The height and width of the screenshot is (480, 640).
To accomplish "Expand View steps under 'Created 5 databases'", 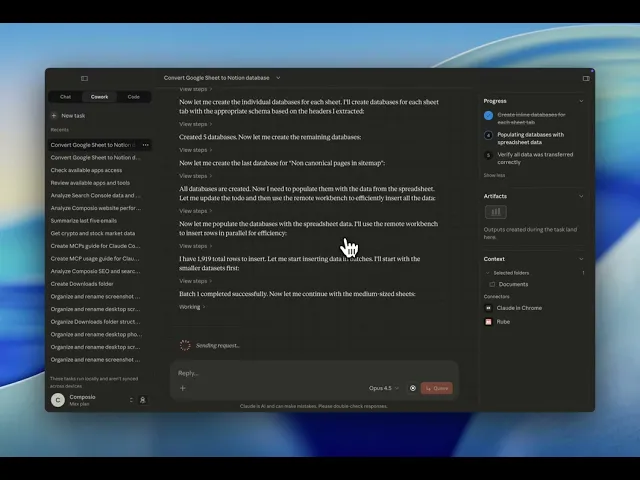I will 196,150.
